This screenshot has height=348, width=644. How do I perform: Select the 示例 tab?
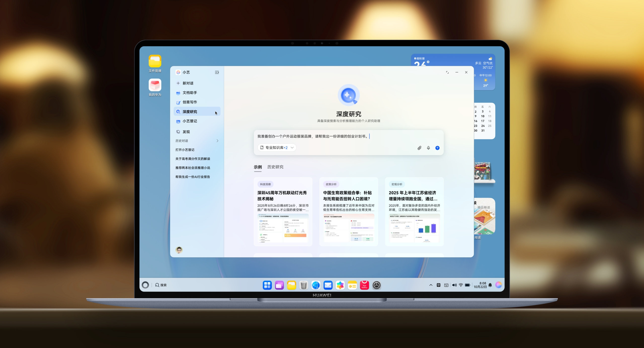point(257,167)
